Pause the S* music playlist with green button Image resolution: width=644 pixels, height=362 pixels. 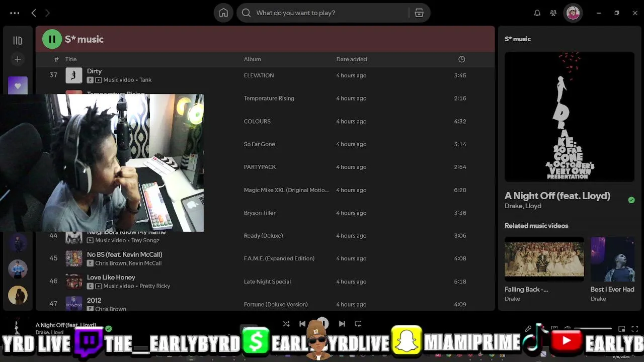coord(52,39)
